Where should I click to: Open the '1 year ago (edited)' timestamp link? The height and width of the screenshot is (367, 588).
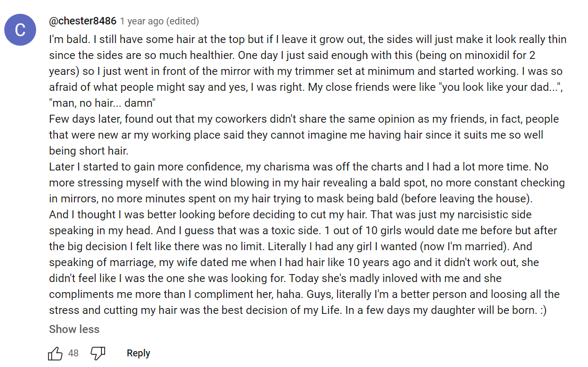159,21
